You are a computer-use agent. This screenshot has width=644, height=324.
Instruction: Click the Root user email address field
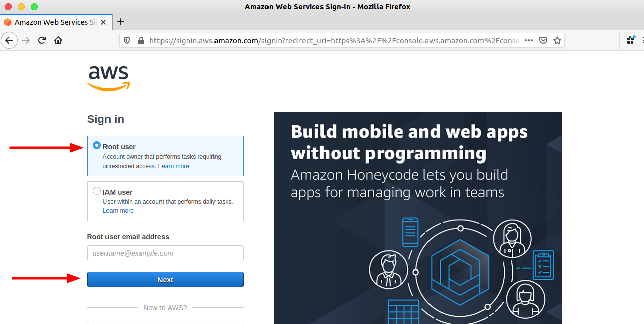(x=165, y=253)
